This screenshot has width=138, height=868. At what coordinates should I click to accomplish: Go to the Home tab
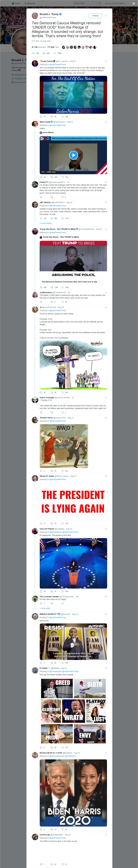[16, 3]
